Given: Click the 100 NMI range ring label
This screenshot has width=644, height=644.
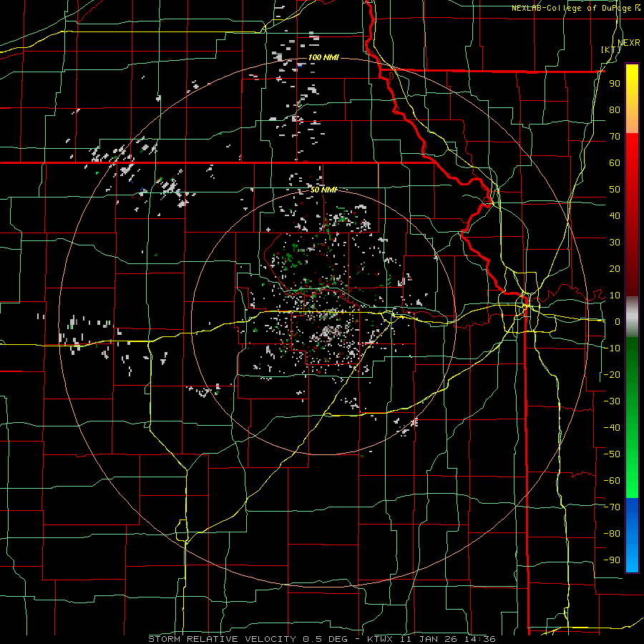Looking at the screenshot, I should (323, 57).
